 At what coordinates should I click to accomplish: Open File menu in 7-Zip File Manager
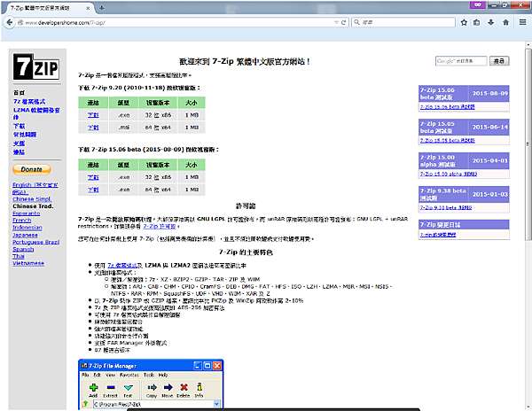(x=85, y=375)
